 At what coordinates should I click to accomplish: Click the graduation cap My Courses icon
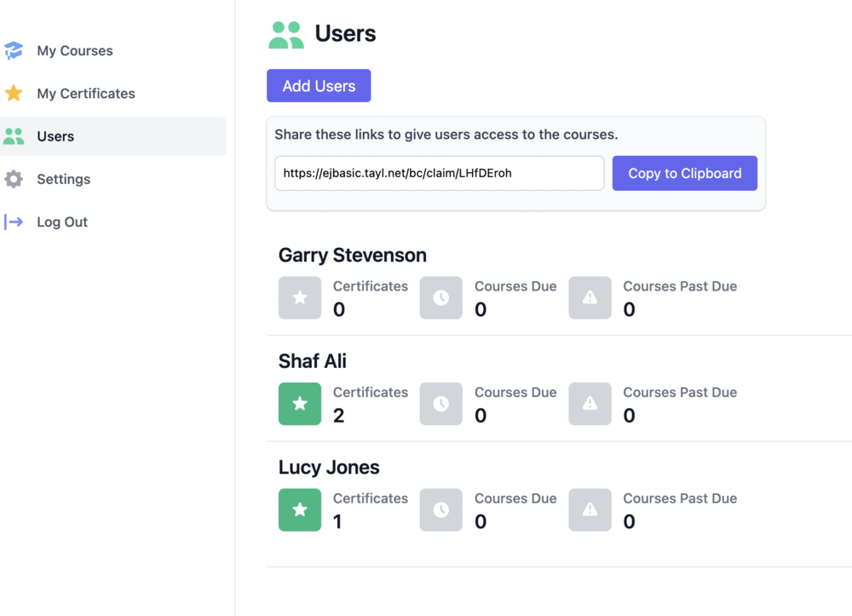(14, 51)
